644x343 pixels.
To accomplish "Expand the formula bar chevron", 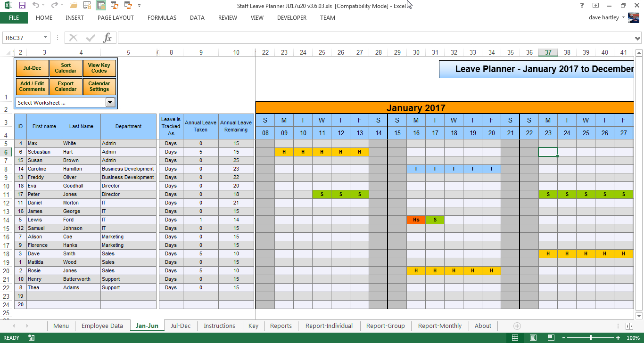I will click(638, 38).
